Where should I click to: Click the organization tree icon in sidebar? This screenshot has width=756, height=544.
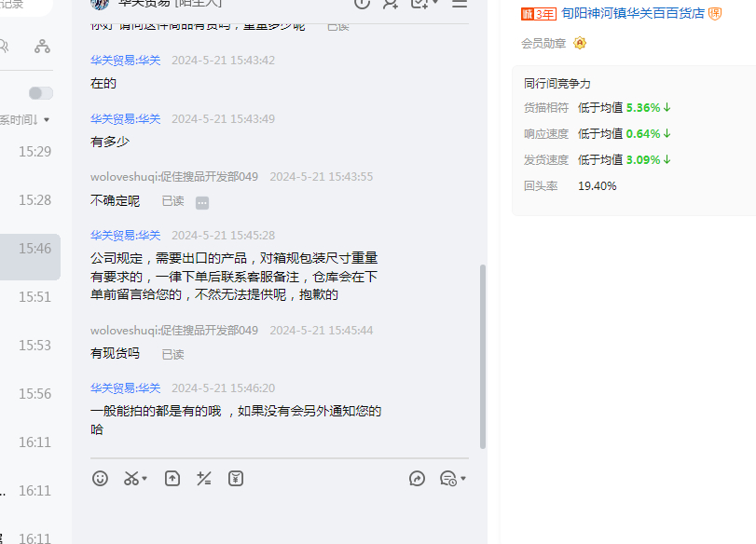point(42,46)
